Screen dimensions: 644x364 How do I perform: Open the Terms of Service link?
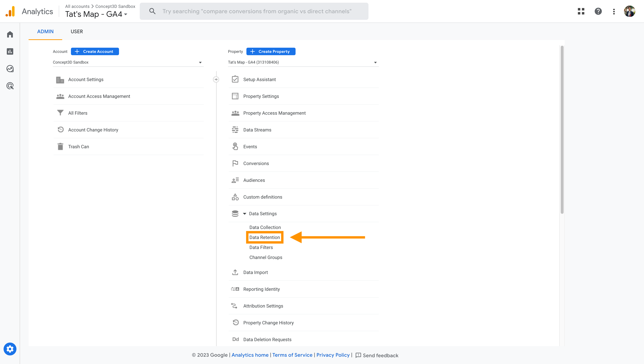(292, 355)
